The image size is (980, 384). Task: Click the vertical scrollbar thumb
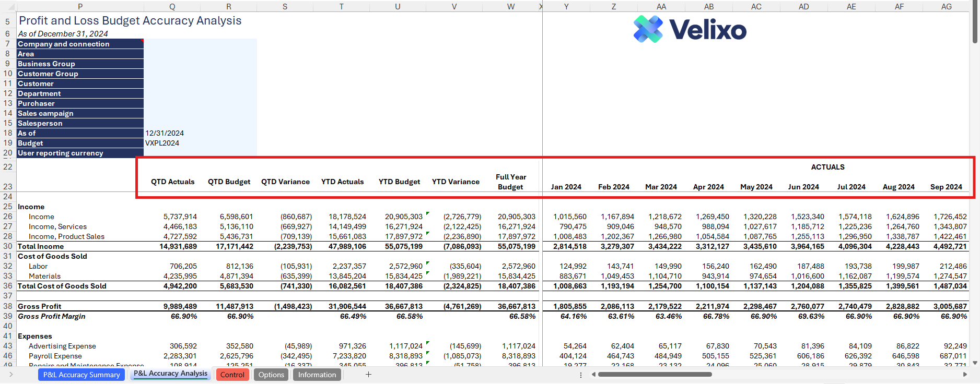[975, 26]
